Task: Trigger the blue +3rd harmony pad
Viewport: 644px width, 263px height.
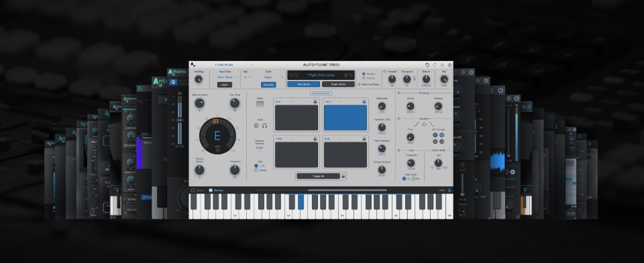Action: click(345, 117)
